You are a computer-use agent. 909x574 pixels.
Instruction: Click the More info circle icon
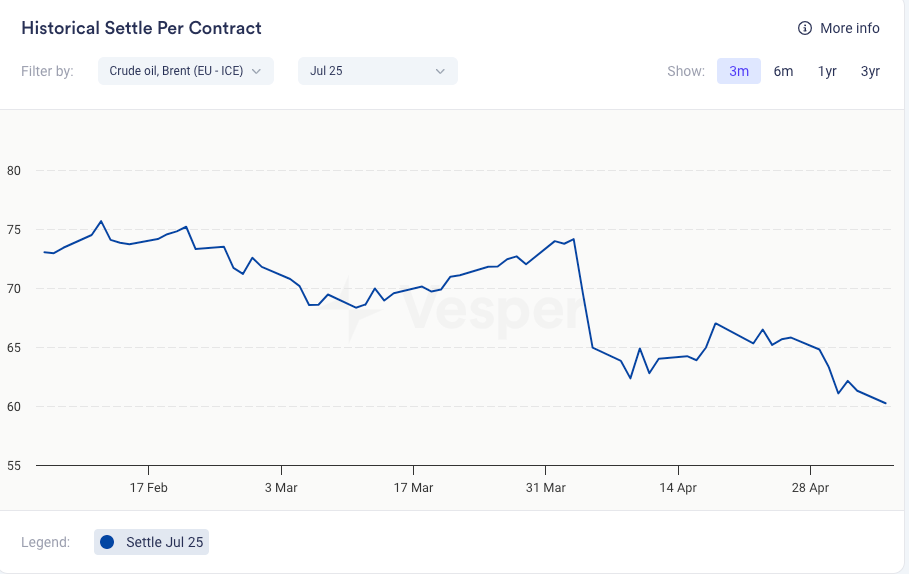[805, 28]
